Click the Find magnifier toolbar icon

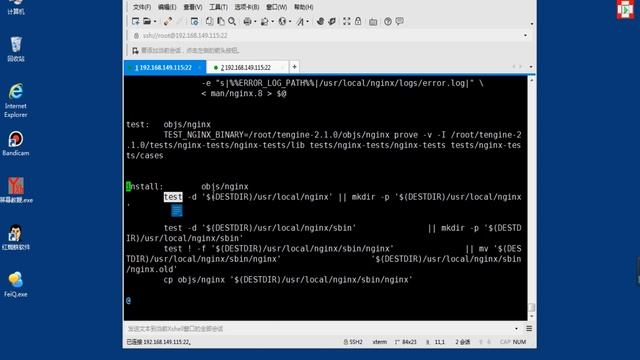(x=232, y=21)
